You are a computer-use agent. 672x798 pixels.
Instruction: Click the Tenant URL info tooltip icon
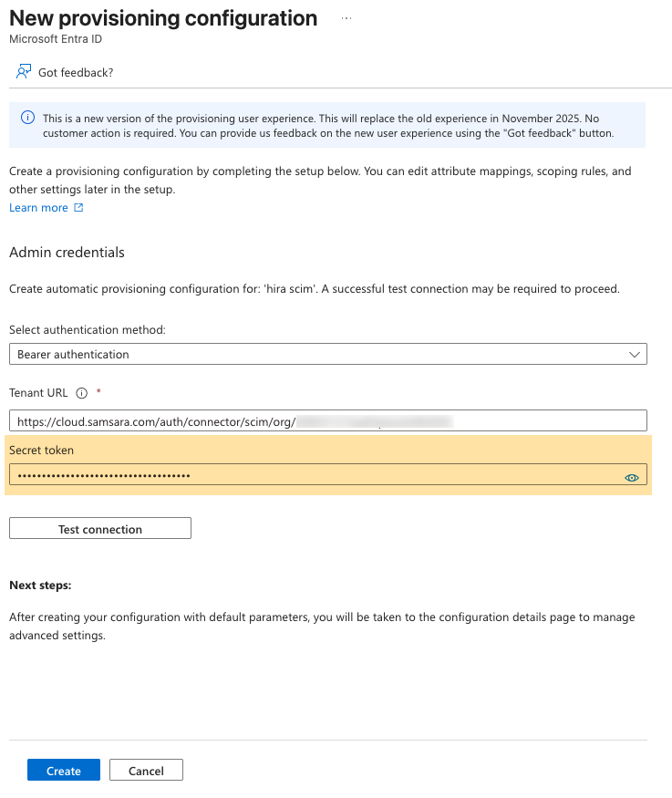[81, 394]
